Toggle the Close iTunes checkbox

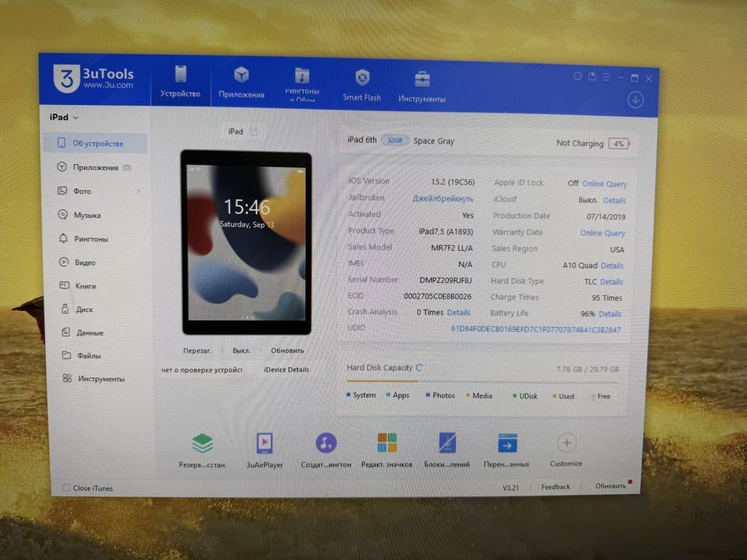pyautogui.click(x=66, y=488)
